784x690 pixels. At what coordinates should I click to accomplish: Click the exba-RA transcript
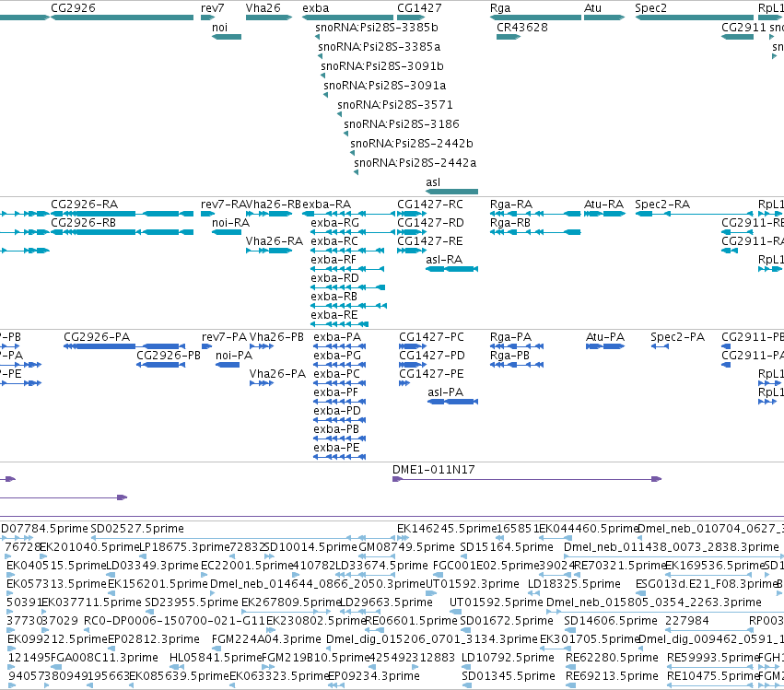click(349, 214)
